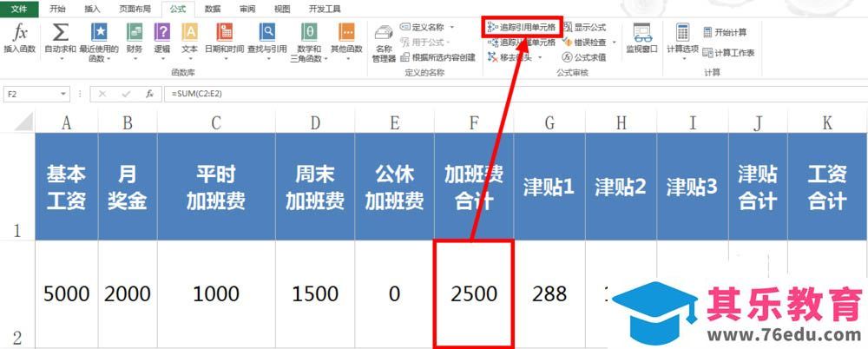Click 错误检查 Error Checking

584,42
